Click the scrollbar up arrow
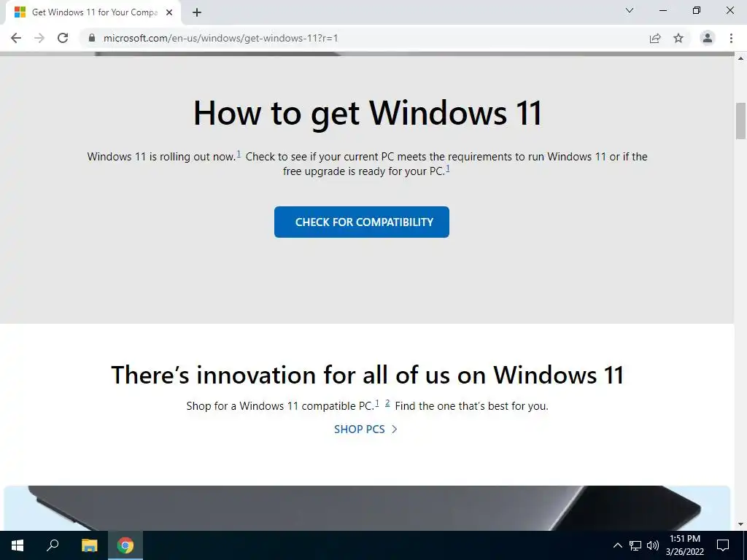Viewport: 747px width, 560px height. coord(740,58)
